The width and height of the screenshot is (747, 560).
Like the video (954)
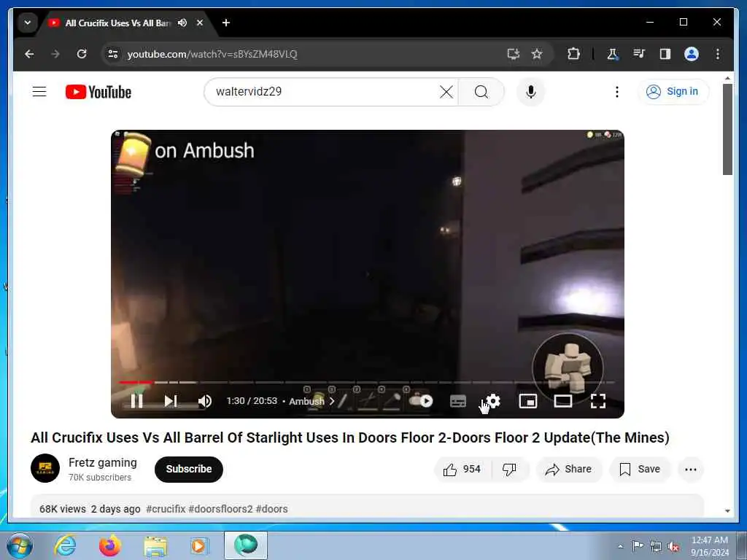click(462, 470)
